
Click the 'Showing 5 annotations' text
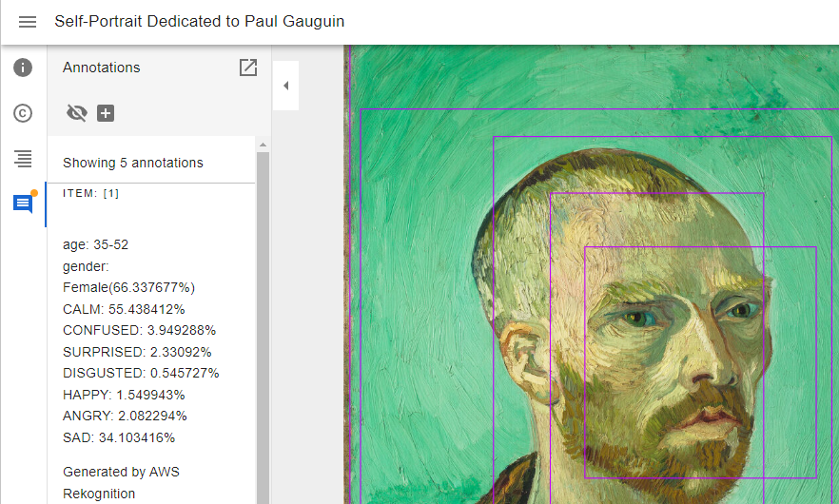tap(133, 163)
